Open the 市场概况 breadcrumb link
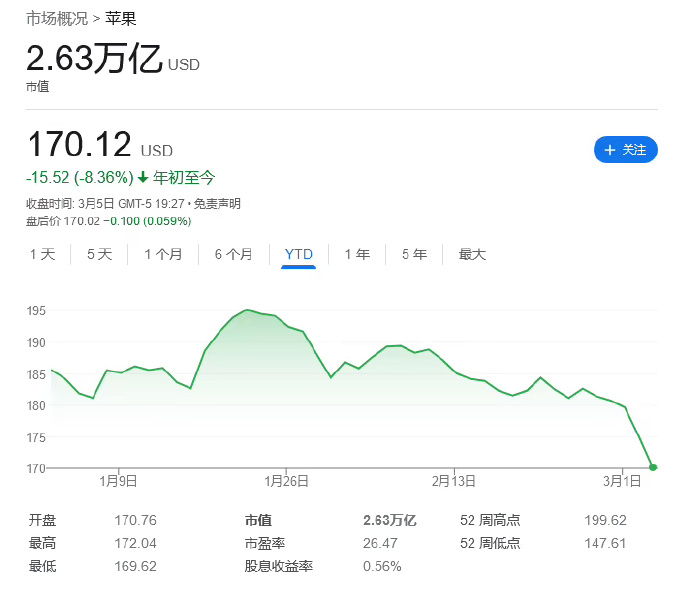This screenshot has height=590, width=690. [57, 19]
